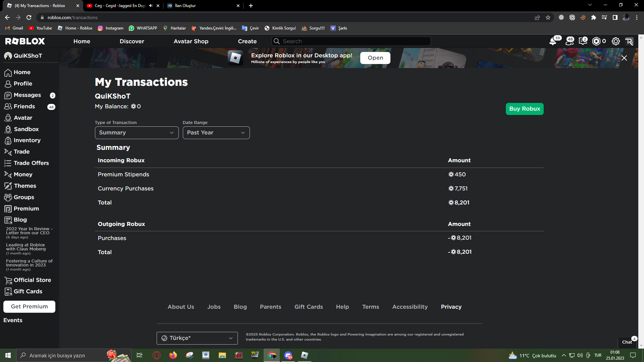Open Friends in the sidebar

click(20, 107)
